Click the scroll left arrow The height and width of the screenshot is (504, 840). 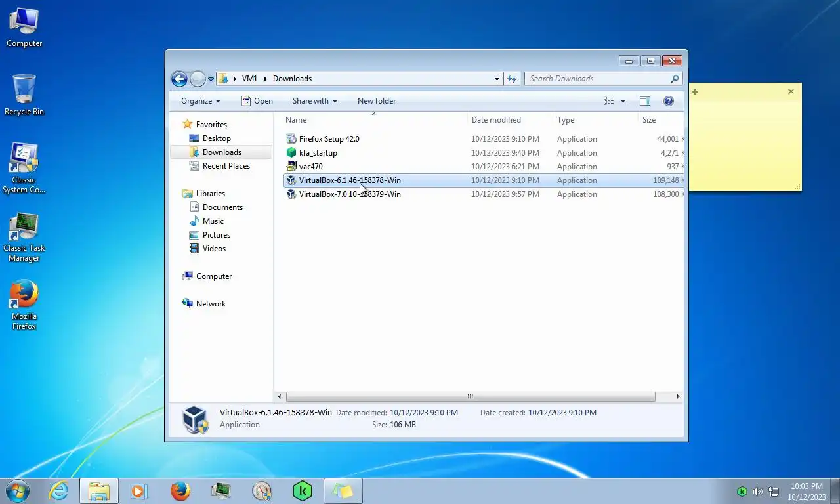tap(280, 396)
